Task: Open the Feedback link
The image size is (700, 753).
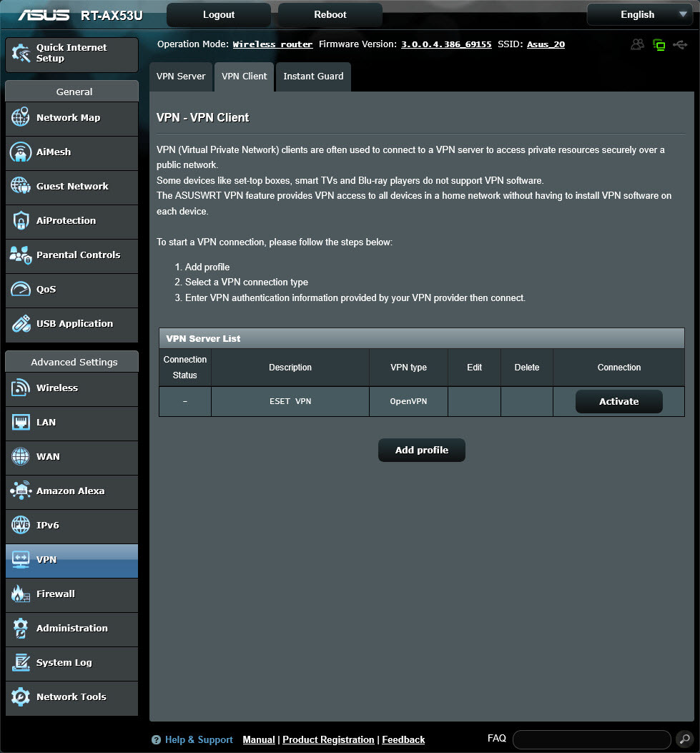Action: pyautogui.click(x=403, y=739)
